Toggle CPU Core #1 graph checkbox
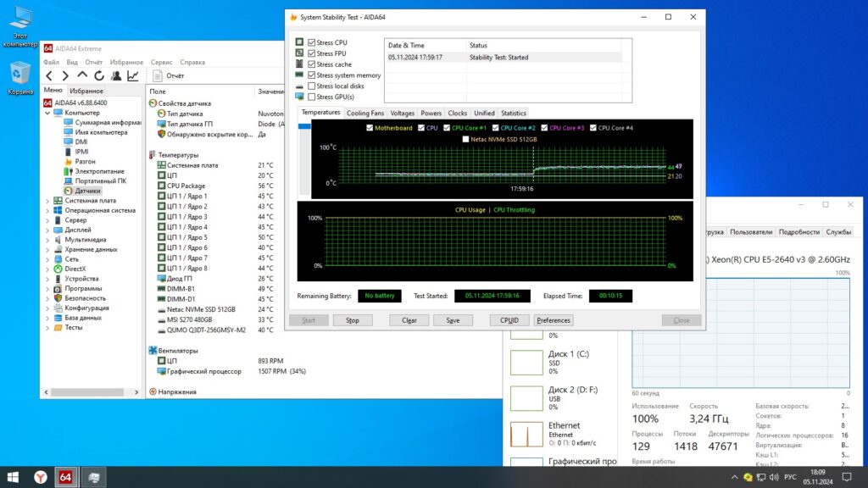 point(447,128)
